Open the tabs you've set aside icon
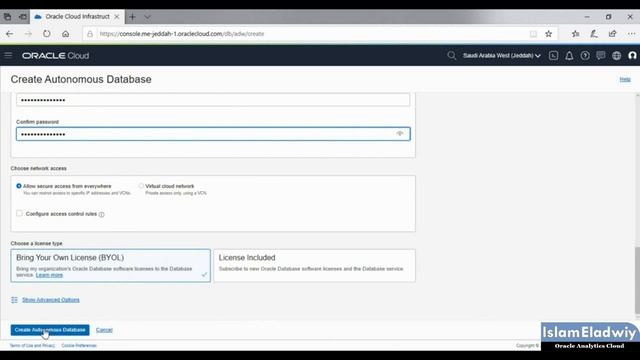This screenshot has height=360, width=640. pyautogui.click(x=7, y=17)
